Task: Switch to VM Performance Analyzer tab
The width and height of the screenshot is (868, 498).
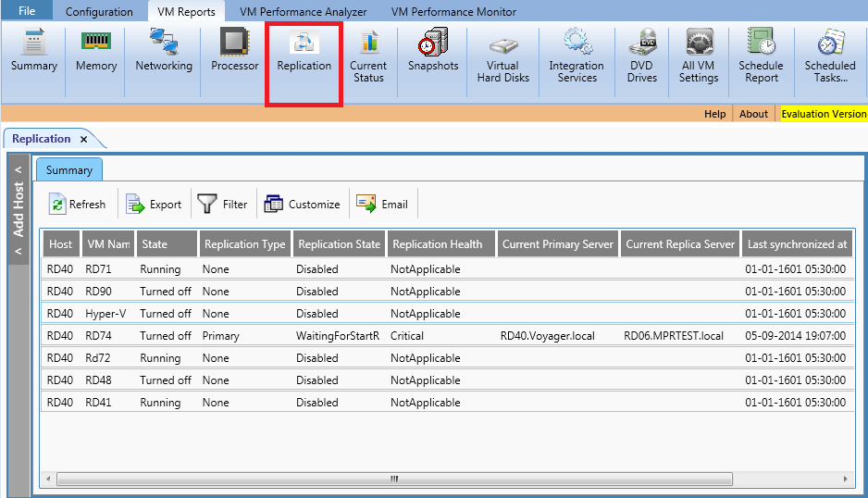Action: point(303,12)
